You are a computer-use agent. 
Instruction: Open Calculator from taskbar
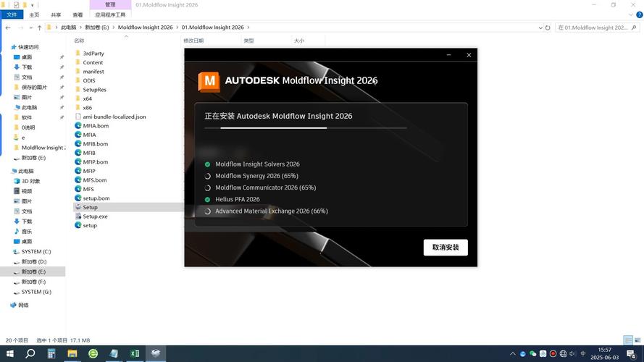coord(51,353)
